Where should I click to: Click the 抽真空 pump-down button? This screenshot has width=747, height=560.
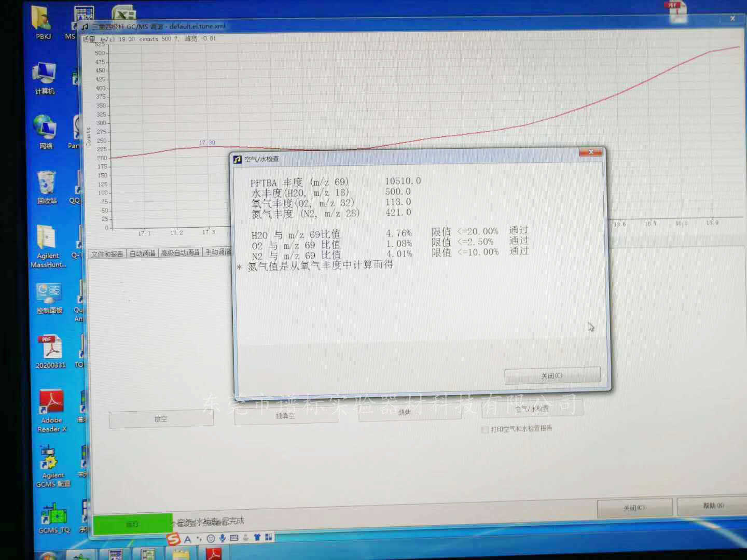pyautogui.click(x=285, y=416)
